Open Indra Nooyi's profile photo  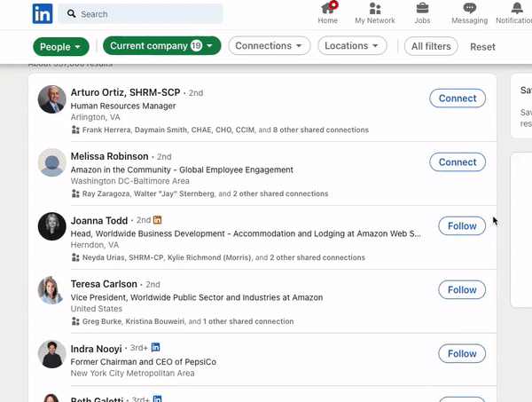51,354
